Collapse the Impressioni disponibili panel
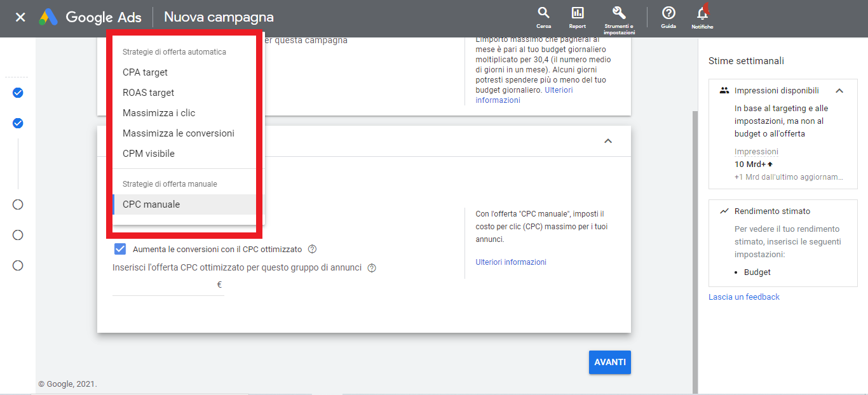 tap(839, 91)
